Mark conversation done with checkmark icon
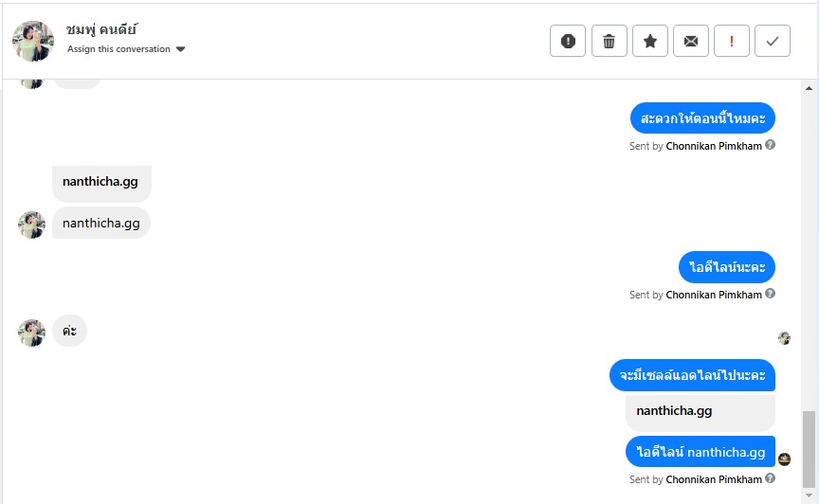Screen dimensions: 819x504 [773, 41]
